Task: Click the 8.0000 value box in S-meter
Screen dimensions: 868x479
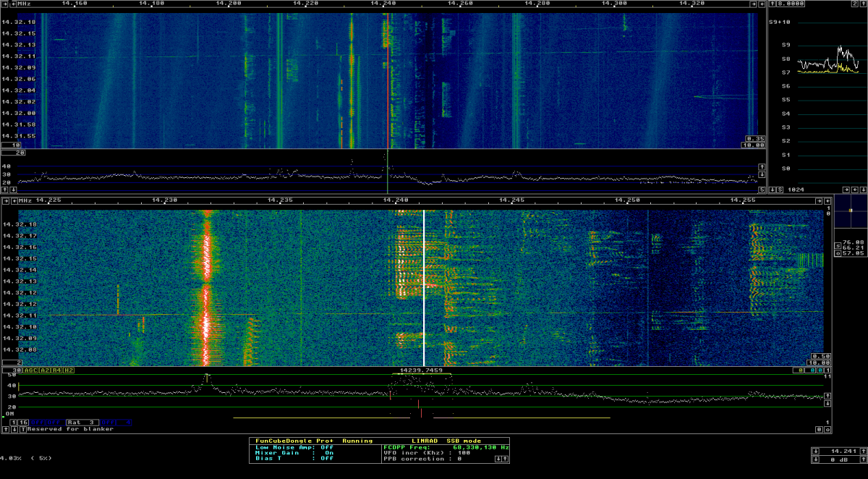Action: (790, 4)
